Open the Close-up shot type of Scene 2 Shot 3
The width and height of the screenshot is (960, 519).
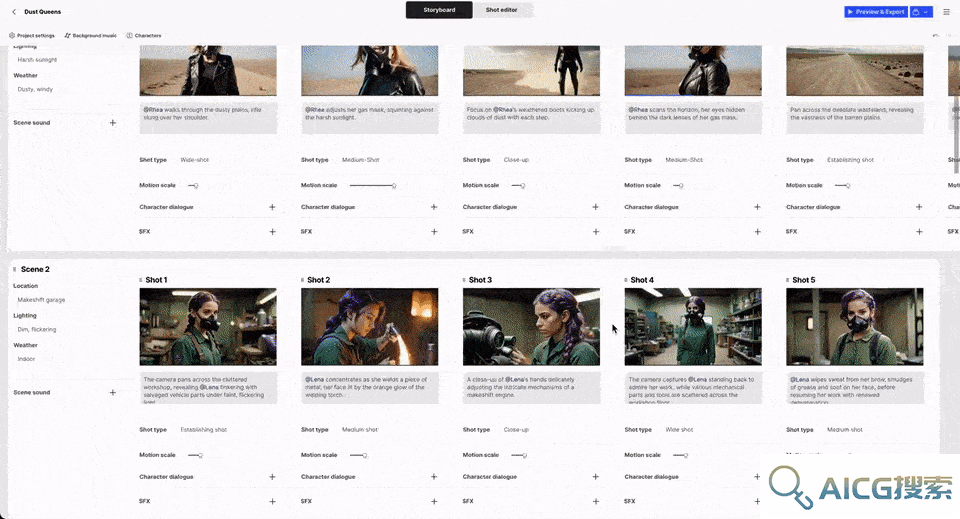tap(516, 430)
